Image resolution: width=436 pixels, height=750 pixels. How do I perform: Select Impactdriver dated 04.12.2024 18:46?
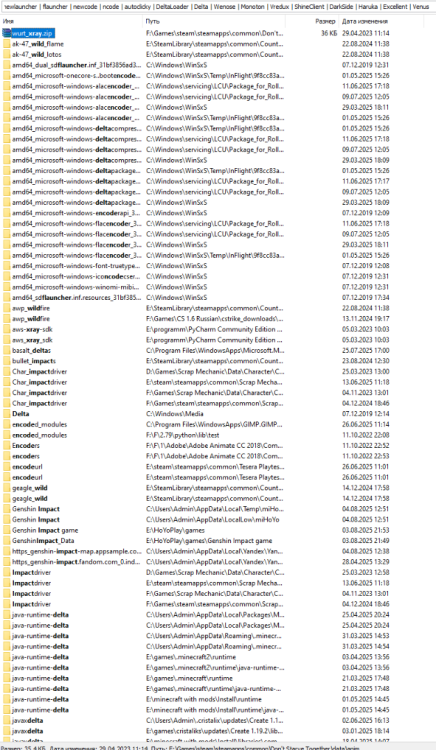(x=32, y=604)
